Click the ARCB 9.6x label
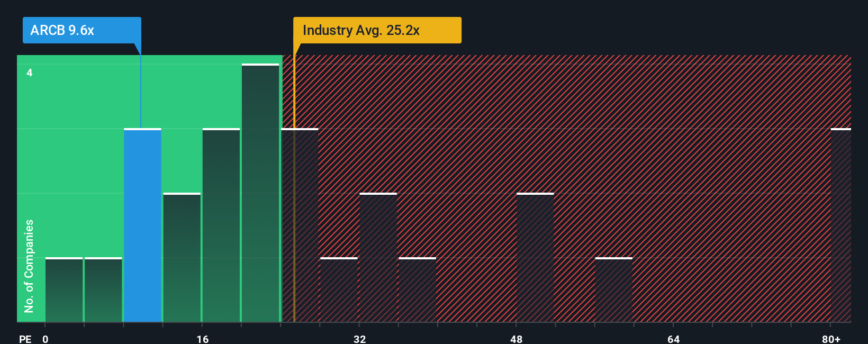Viewport: 868px width, 344px height. (x=82, y=30)
